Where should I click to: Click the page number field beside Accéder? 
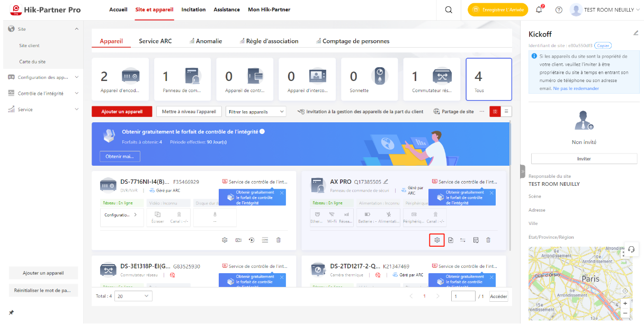tap(463, 296)
